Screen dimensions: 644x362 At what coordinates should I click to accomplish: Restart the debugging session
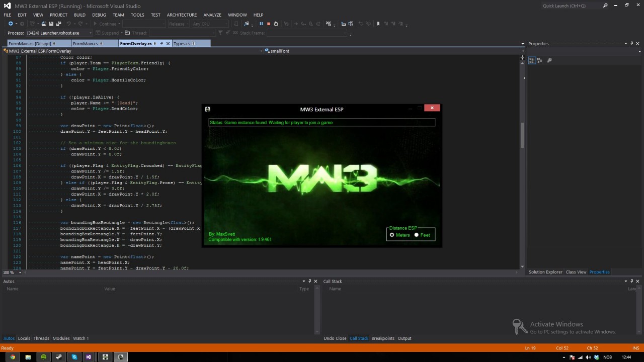pos(276,24)
